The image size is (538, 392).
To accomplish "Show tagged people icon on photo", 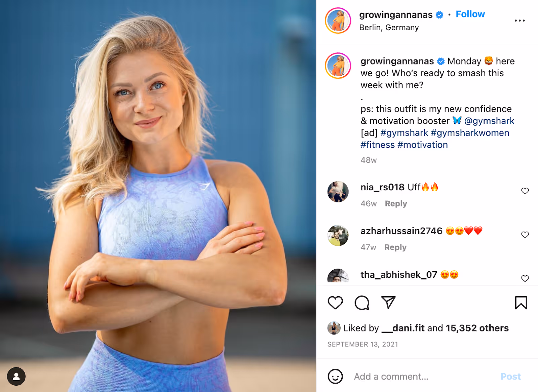I will click(16, 376).
